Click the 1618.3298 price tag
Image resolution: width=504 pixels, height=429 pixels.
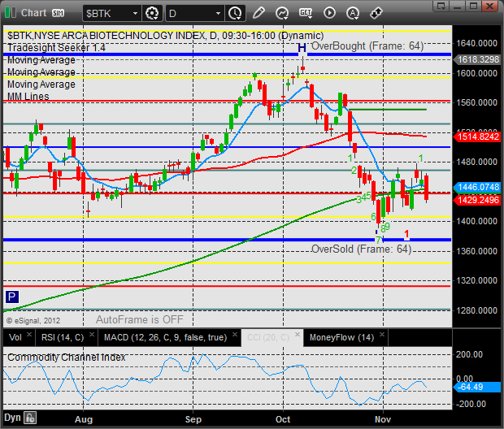(476, 59)
